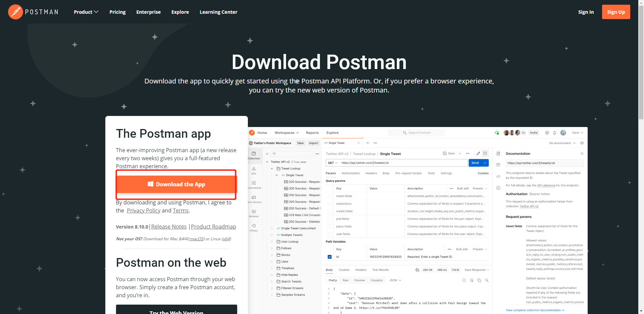The width and height of the screenshot is (644, 314).
Task: Click the copy response icon
Action: click(x=479, y=280)
